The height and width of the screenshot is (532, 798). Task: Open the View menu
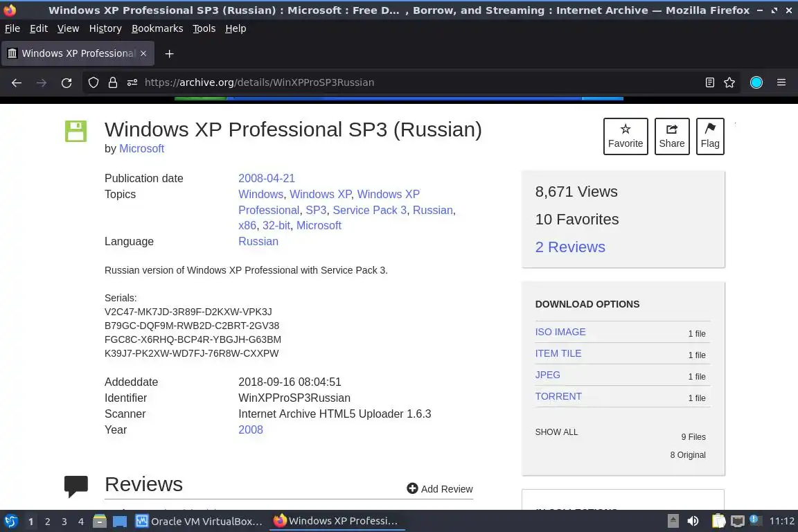pyautogui.click(x=68, y=28)
